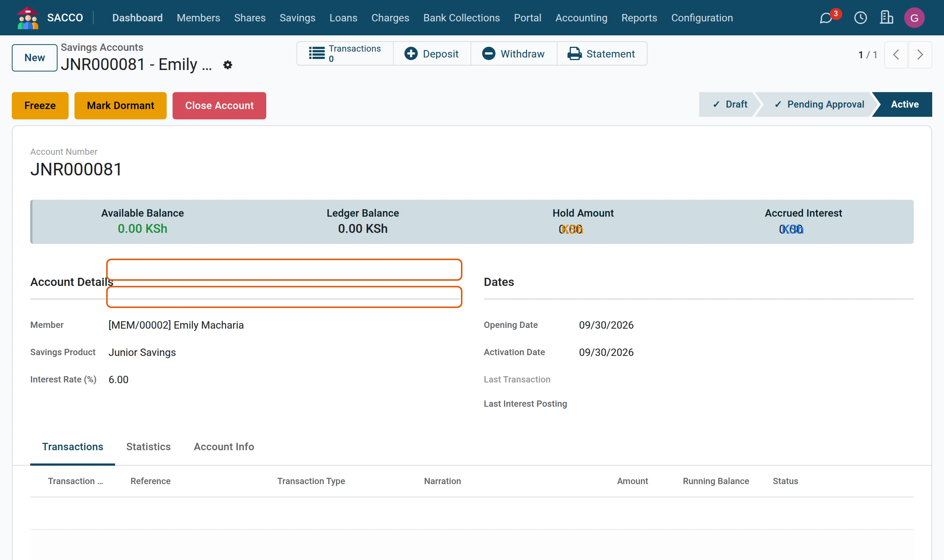Open the Transactions stat button

pyautogui.click(x=345, y=53)
